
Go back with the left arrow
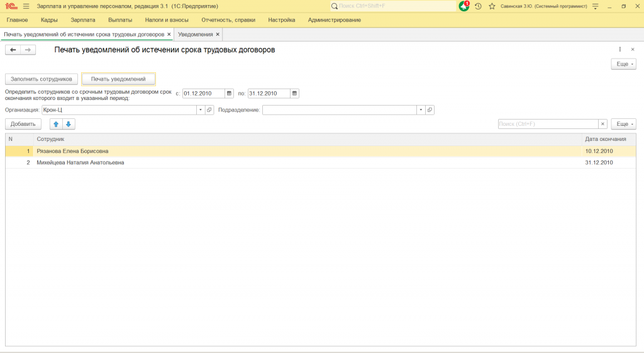(x=13, y=50)
